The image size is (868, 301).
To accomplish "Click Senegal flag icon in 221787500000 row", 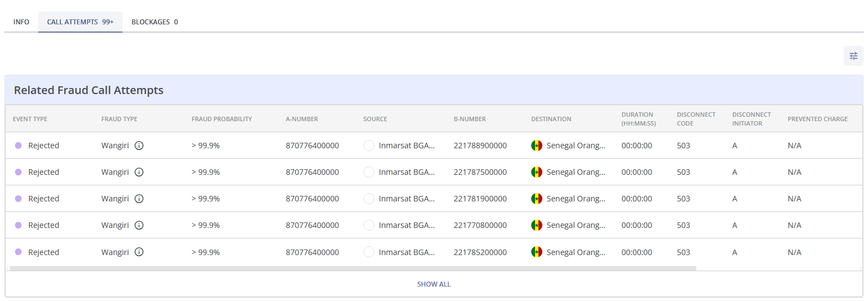I will (x=537, y=172).
